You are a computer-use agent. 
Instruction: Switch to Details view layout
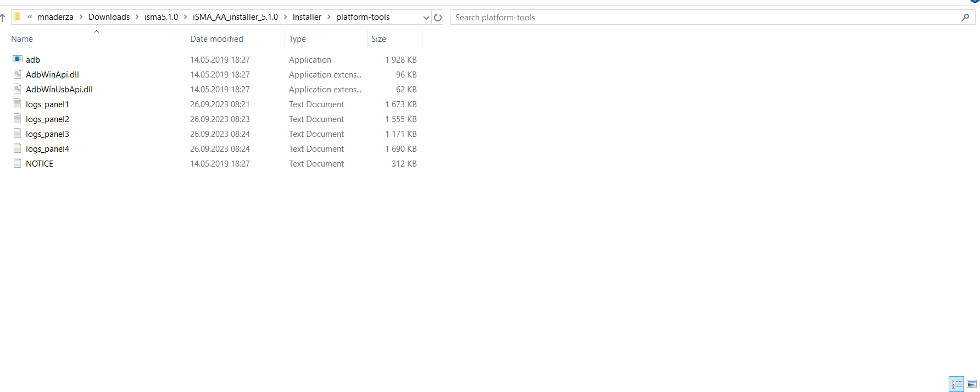point(956,384)
